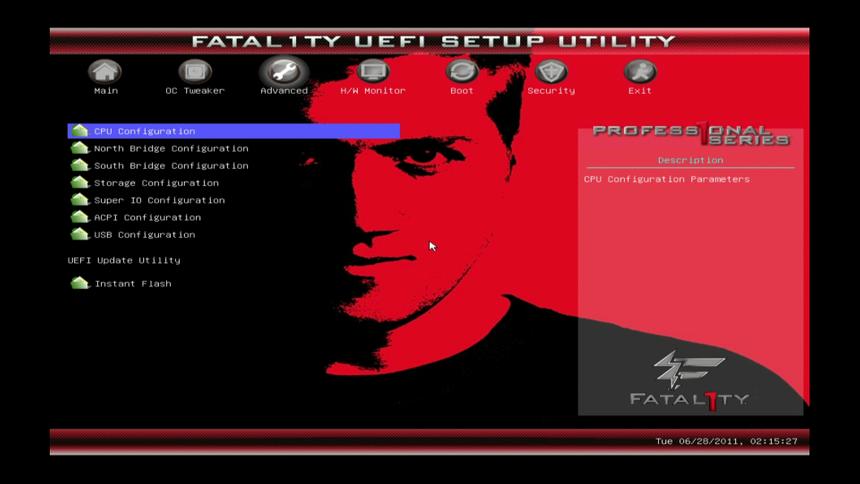
Task: Click the Exit running-man icon
Action: (640, 71)
